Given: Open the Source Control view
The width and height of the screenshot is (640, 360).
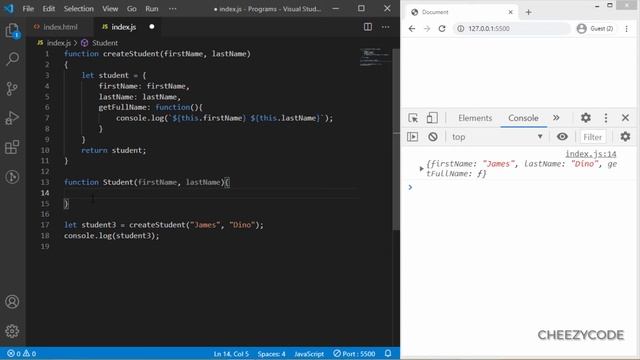Looking at the screenshot, I should coord(12,89).
